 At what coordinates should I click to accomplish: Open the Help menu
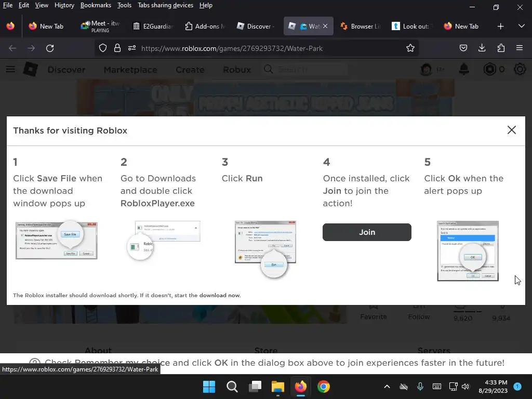tap(206, 5)
